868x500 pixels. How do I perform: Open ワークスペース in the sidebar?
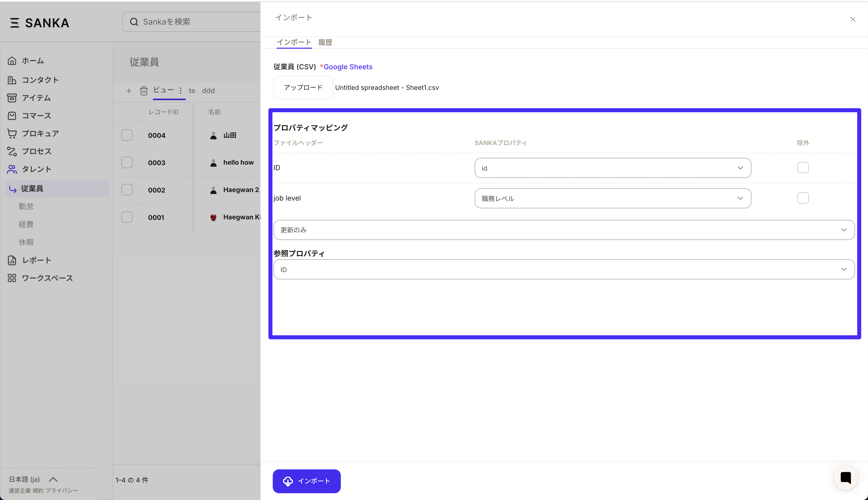pyautogui.click(x=47, y=278)
